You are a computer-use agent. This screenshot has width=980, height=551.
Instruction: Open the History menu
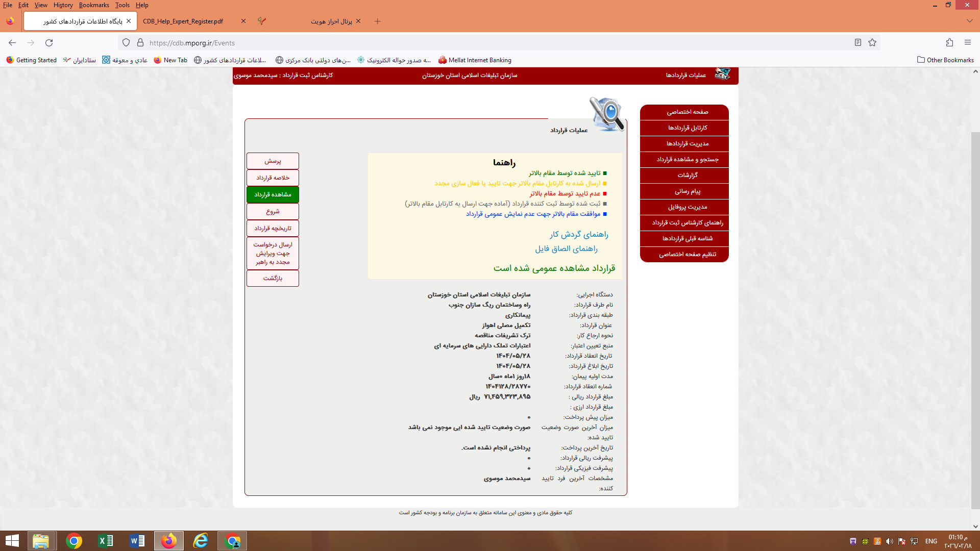(x=63, y=5)
